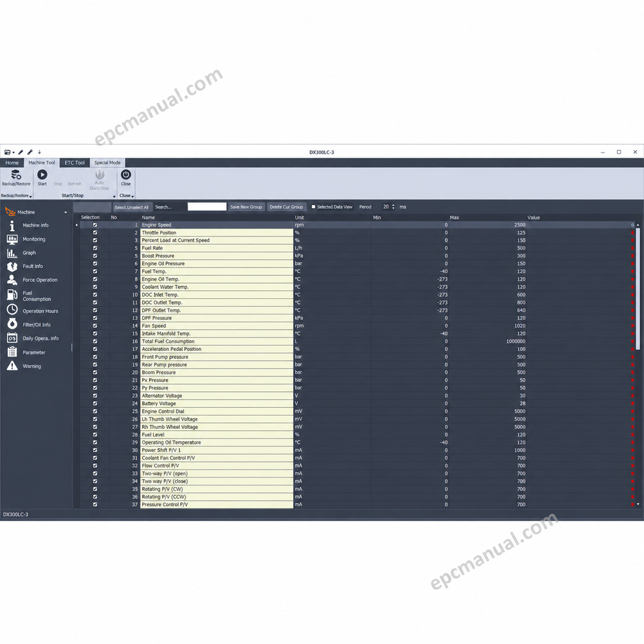Toggle the Engine Speed row checkbox
Viewport: 644px width, 644px height.
point(95,225)
